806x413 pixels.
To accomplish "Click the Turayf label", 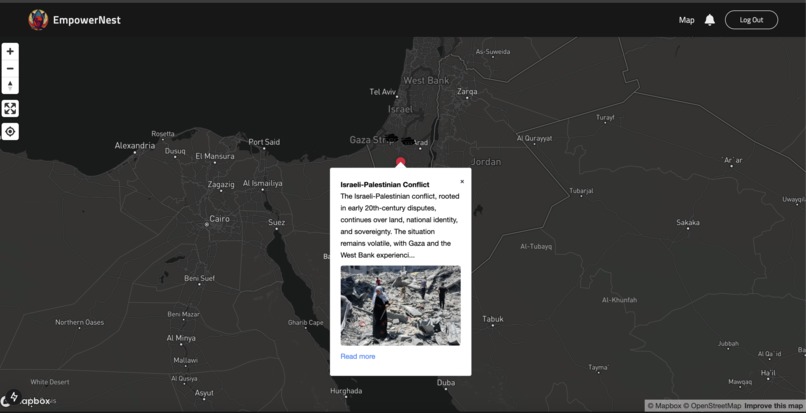I will coord(605,118).
